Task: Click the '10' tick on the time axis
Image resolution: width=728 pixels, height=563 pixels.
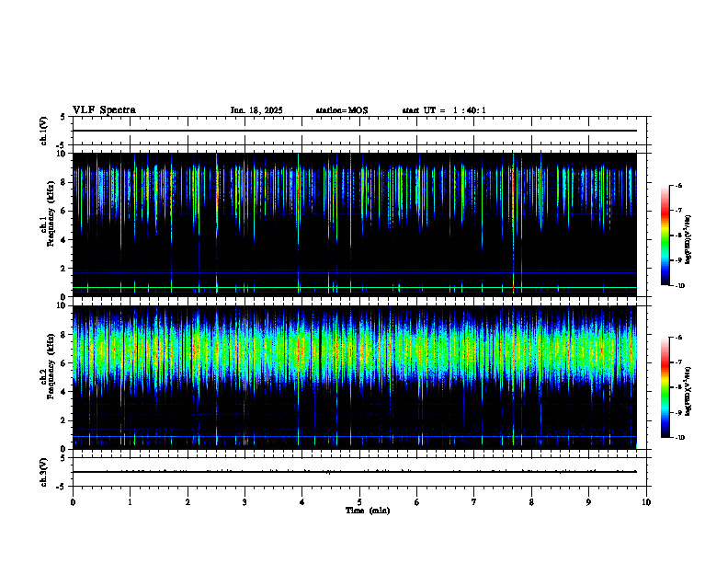Action: (646, 502)
